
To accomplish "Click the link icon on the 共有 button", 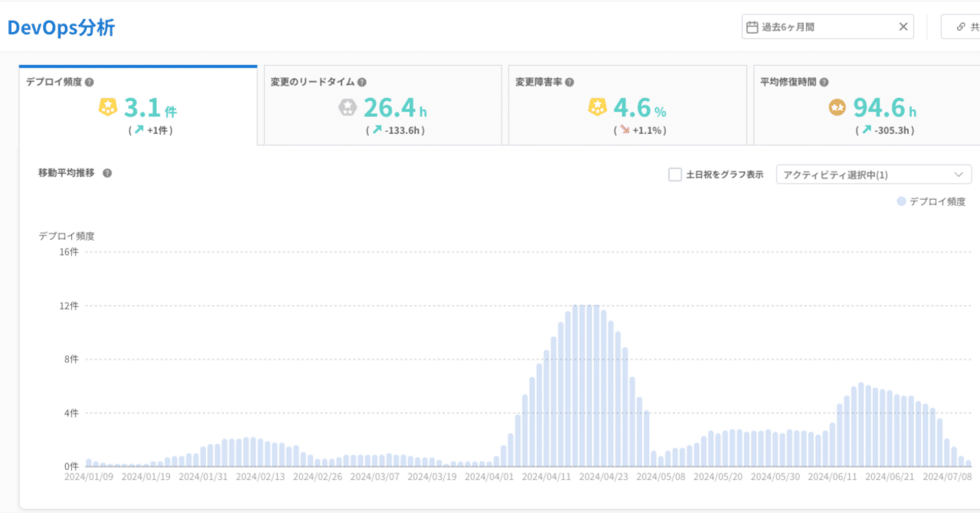I will tap(960, 26).
